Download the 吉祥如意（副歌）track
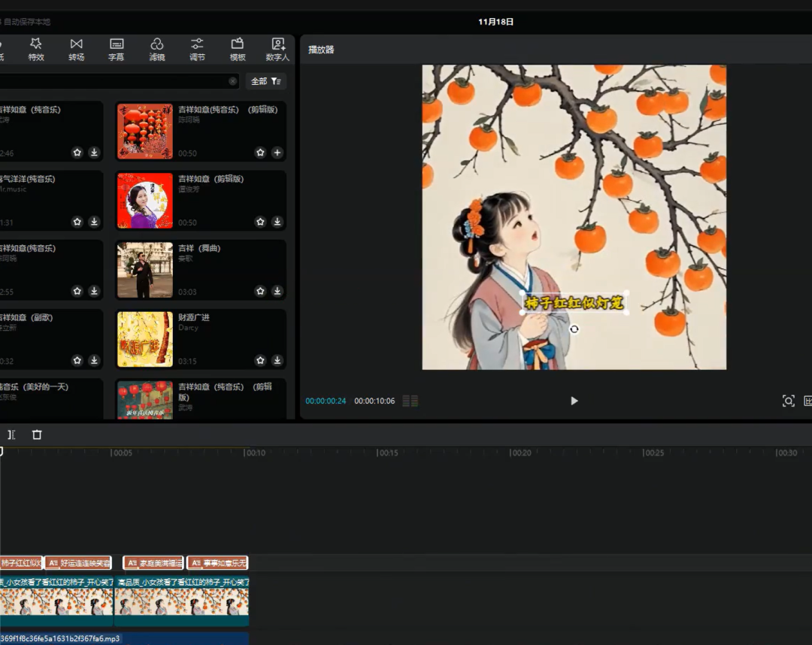Image resolution: width=812 pixels, height=645 pixels. coord(94,360)
